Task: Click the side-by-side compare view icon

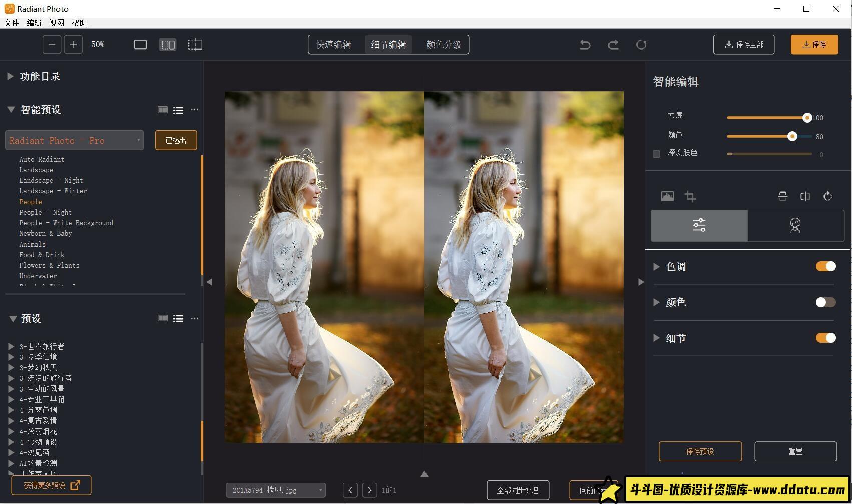Action: [168, 44]
